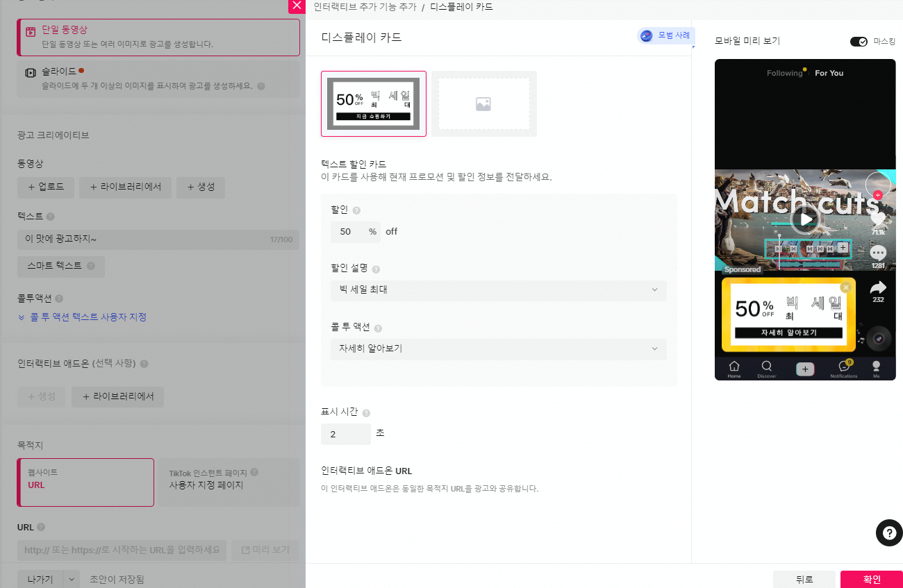Open 모범 사례 best practices link
903x588 pixels.
click(x=665, y=35)
